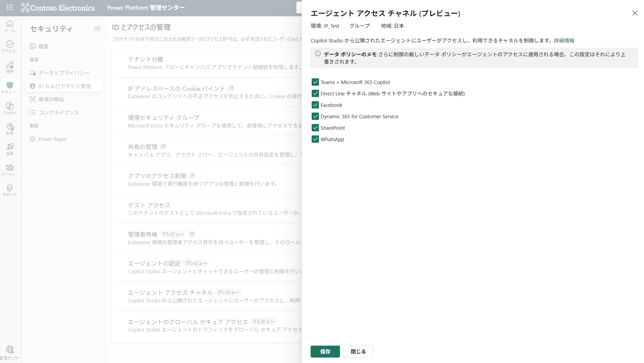644x363 pixels.
Task: Click the Power Pages diamond icon
Action: pyautogui.click(x=32, y=139)
